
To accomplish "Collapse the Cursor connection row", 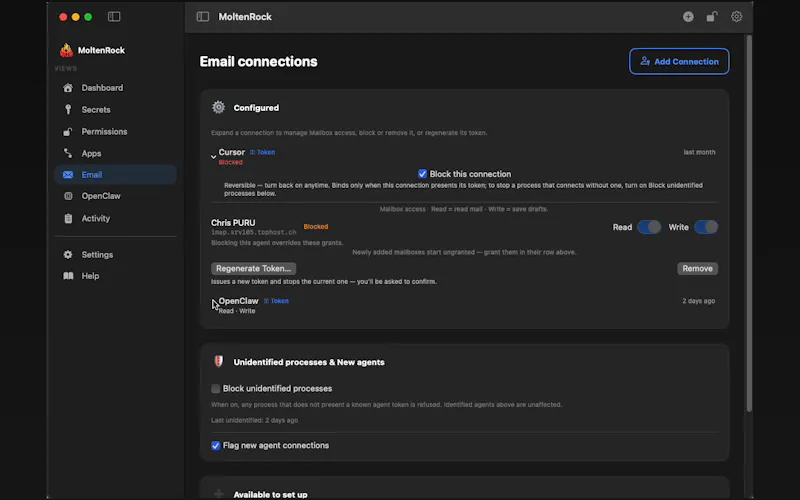I will click(214, 157).
